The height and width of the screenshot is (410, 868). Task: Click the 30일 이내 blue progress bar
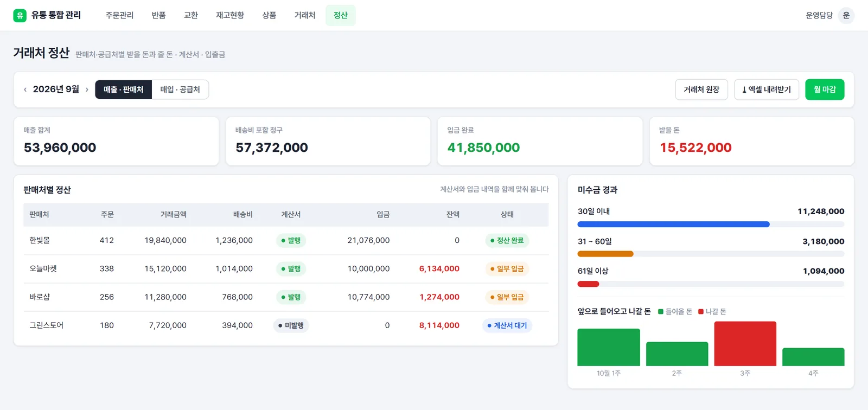673,225
